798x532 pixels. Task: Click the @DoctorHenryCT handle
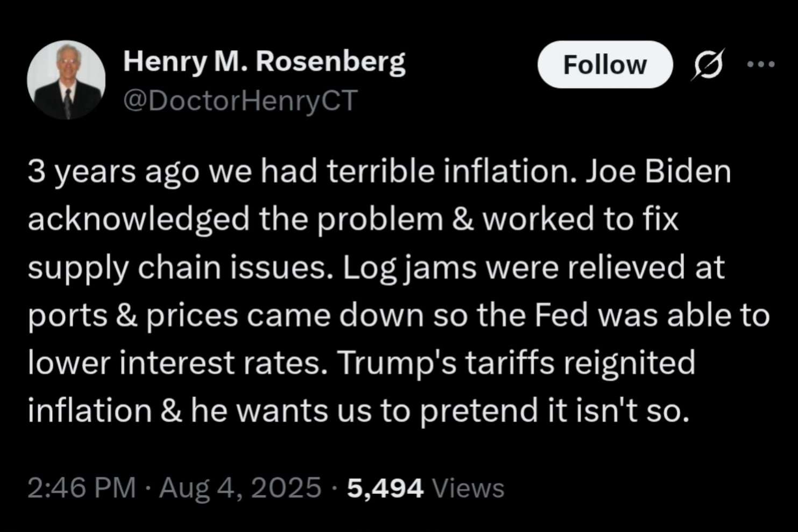[x=241, y=100]
